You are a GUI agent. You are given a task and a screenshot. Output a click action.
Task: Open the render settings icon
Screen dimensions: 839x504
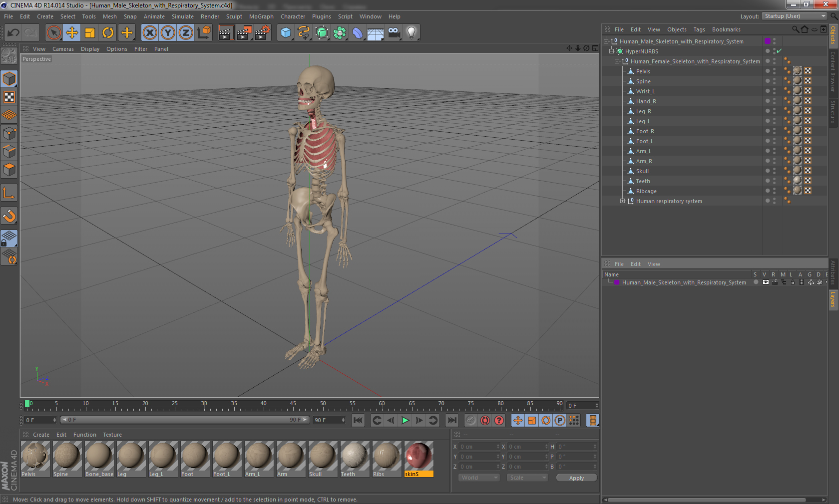click(262, 33)
